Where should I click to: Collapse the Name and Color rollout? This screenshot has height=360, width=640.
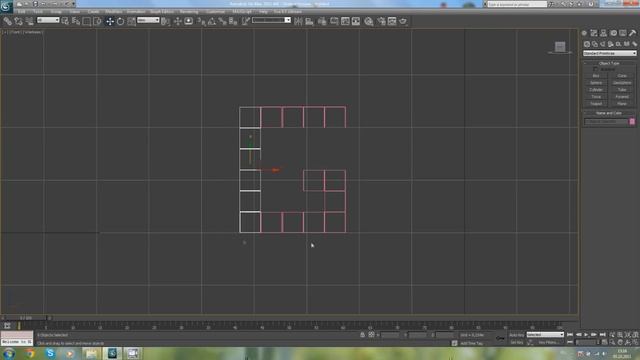coord(609,113)
